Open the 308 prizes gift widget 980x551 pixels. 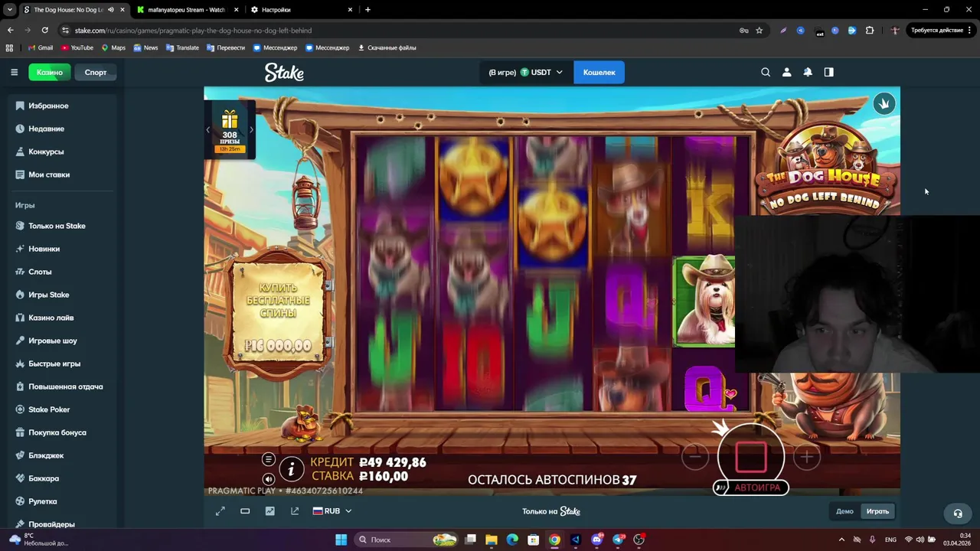[x=230, y=130]
